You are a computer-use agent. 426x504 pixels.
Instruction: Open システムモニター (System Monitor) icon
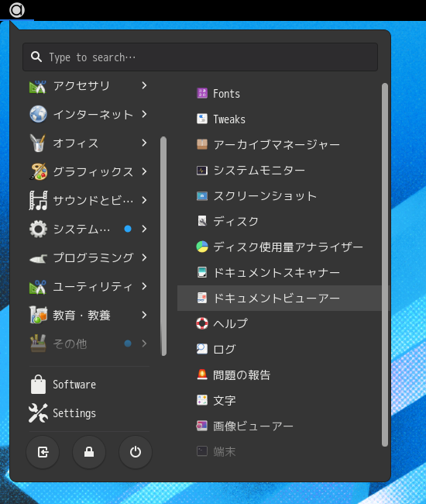(x=202, y=171)
